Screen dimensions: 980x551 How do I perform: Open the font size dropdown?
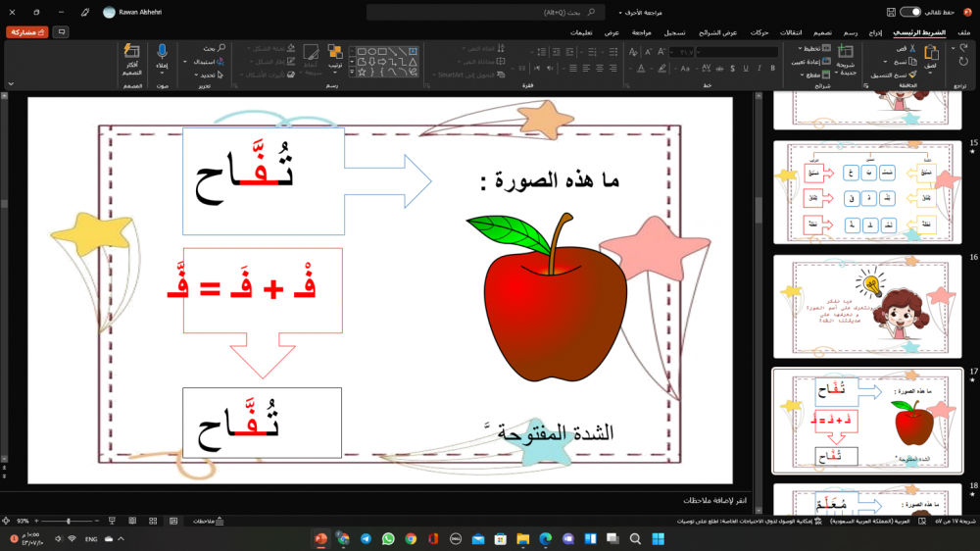click(x=672, y=53)
